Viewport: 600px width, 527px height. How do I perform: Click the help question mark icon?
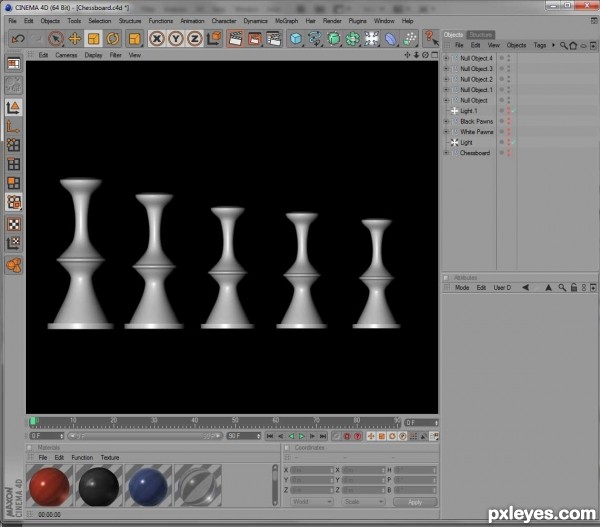(x=431, y=39)
